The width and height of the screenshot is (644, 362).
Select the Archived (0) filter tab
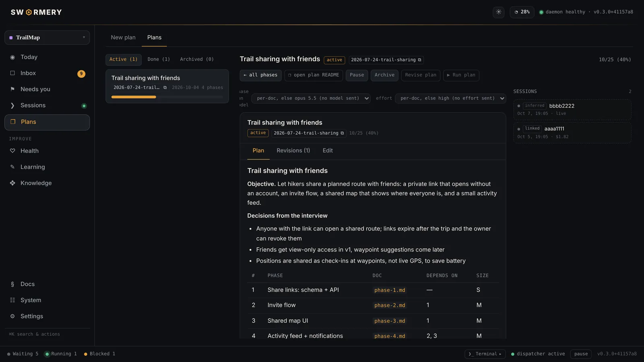tap(197, 60)
